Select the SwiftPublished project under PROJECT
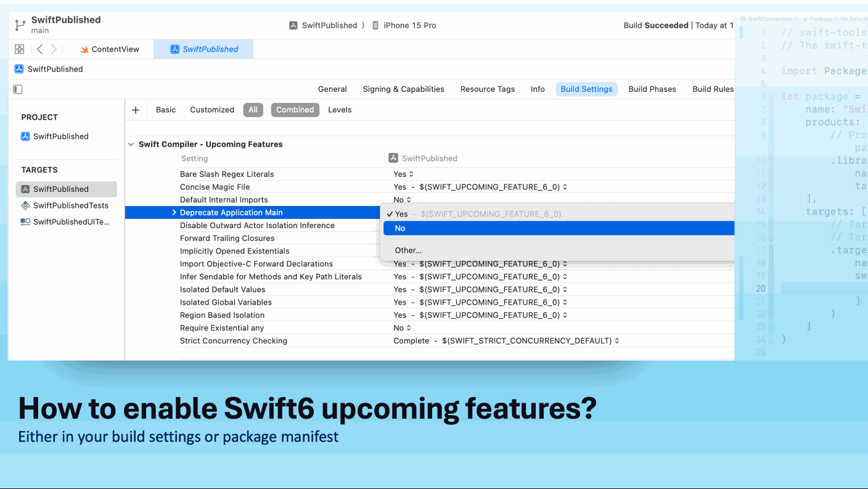 click(55, 136)
